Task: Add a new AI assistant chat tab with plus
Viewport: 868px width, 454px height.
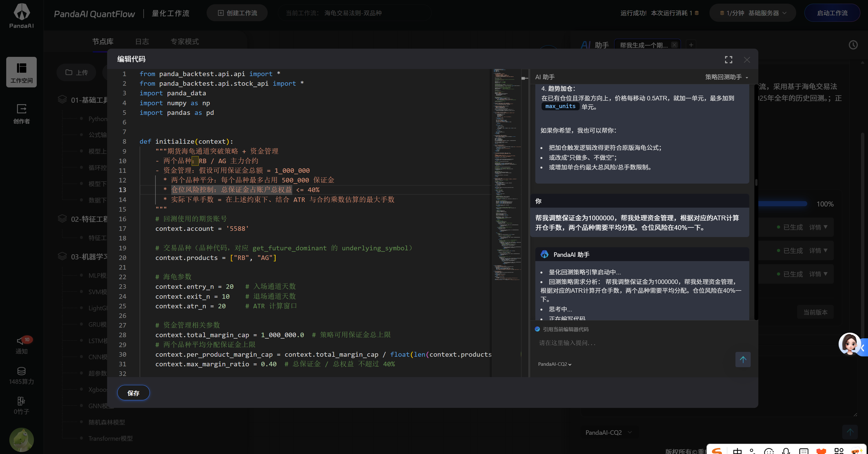Action: tap(691, 45)
